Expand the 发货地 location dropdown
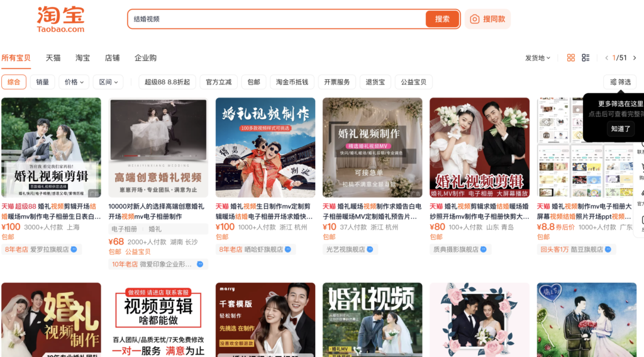 [x=538, y=58]
